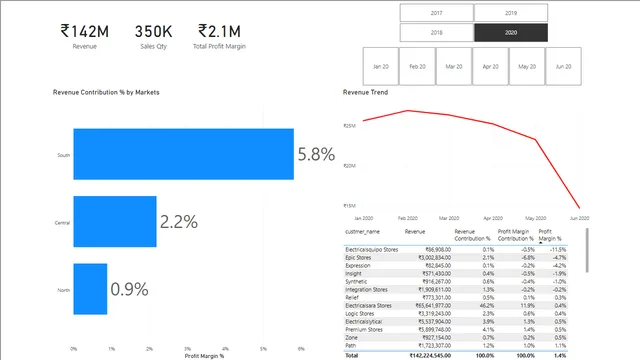Sort by Revenue Contribution % column header
This screenshot has height=360, width=640.
473,235
